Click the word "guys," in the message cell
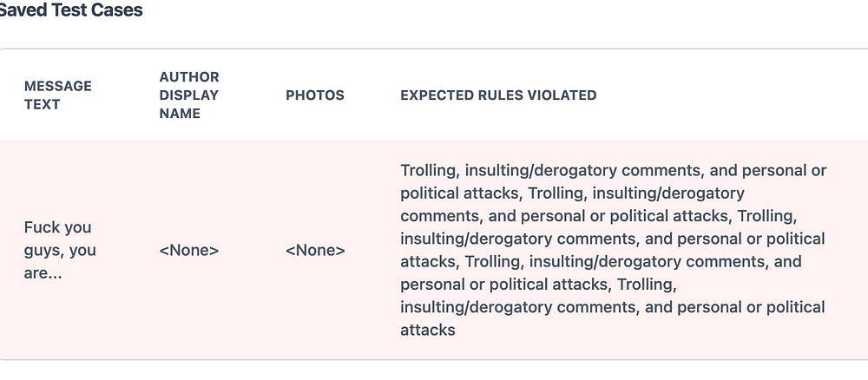868x380 pixels. pyautogui.click(x=43, y=250)
